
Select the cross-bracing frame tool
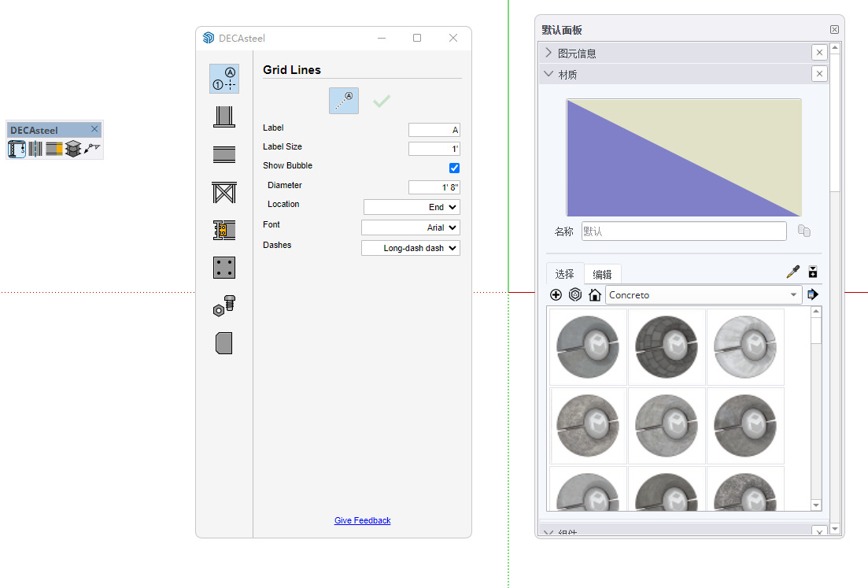click(x=224, y=192)
